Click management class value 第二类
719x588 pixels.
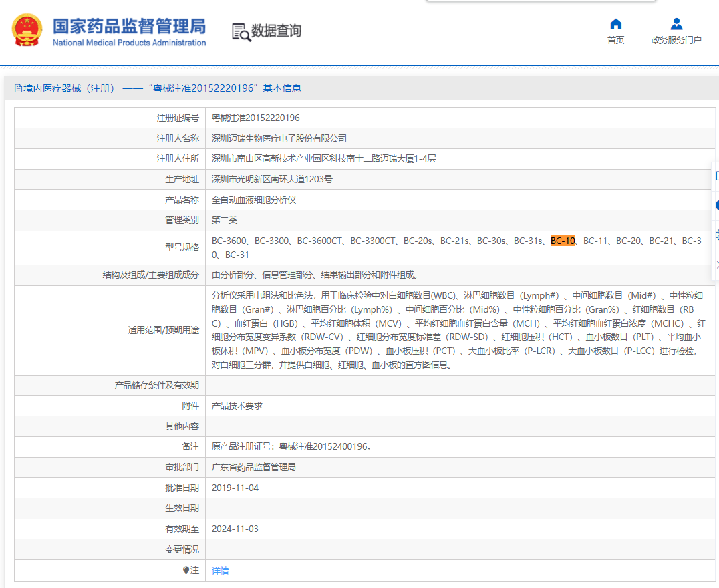pyautogui.click(x=225, y=220)
